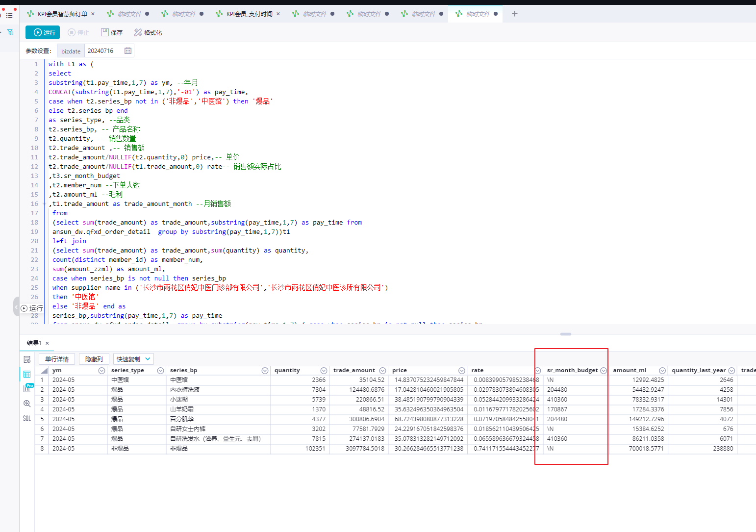Image resolution: width=756 pixels, height=532 pixels.
Task: Select the cell 百分肌华
Action: pos(219,419)
